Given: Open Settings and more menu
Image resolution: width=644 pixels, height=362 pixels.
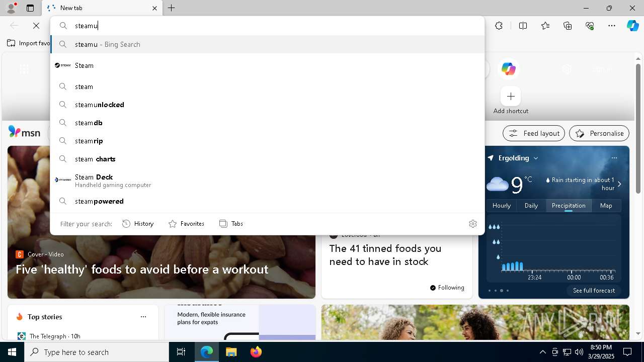Looking at the screenshot, I should pos(612,26).
